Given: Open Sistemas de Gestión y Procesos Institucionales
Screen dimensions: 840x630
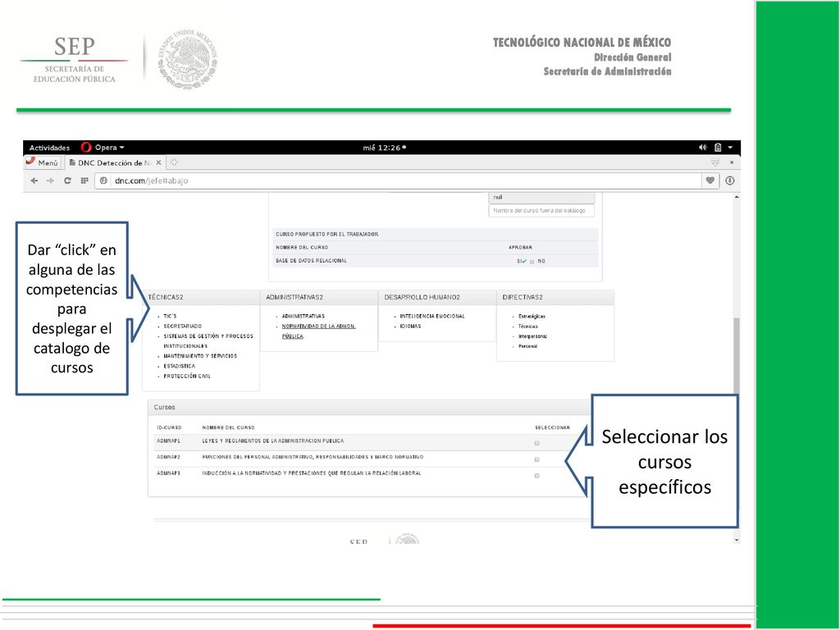Looking at the screenshot, I should 208,341.
